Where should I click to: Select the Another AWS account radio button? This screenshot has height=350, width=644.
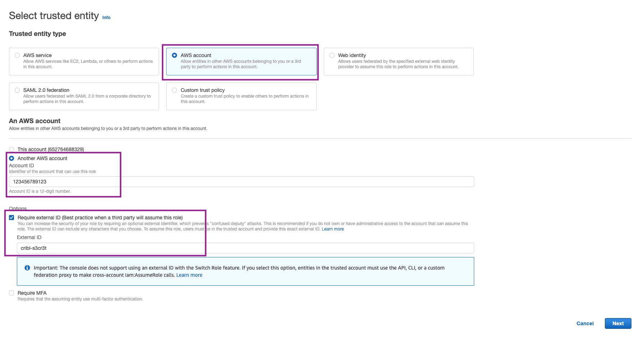point(12,158)
